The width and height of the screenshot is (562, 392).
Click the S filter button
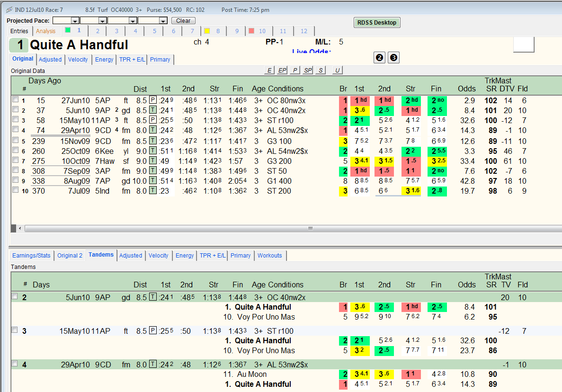click(321, 70)
